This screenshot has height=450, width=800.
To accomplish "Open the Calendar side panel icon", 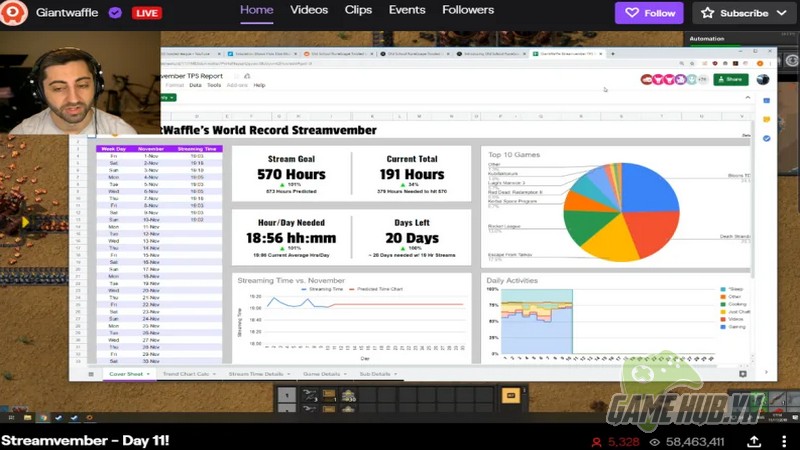I will (766, 101).
